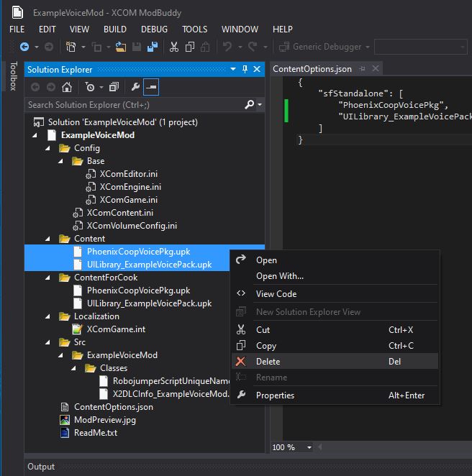
Task: Toggle the Preview Selected Items button
Action: [x=151, y=87]
